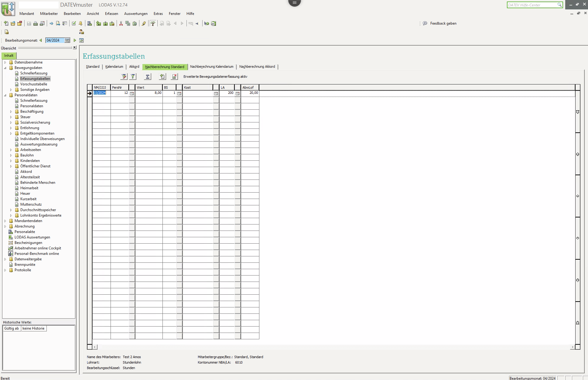Click the document export arrow icon
The image size is (588, 380).
pos(58,23)
